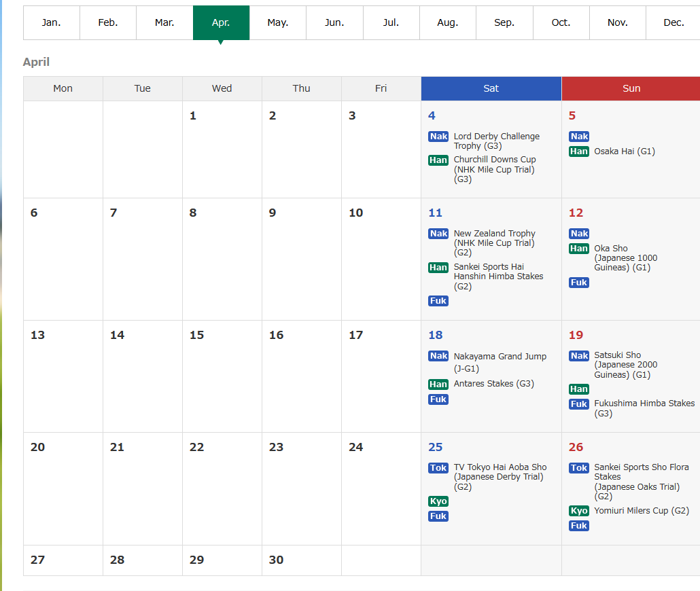This screenshot has height=591, width=700.
Task: Click Nak badge on April 11
Action: coord(438,234)
